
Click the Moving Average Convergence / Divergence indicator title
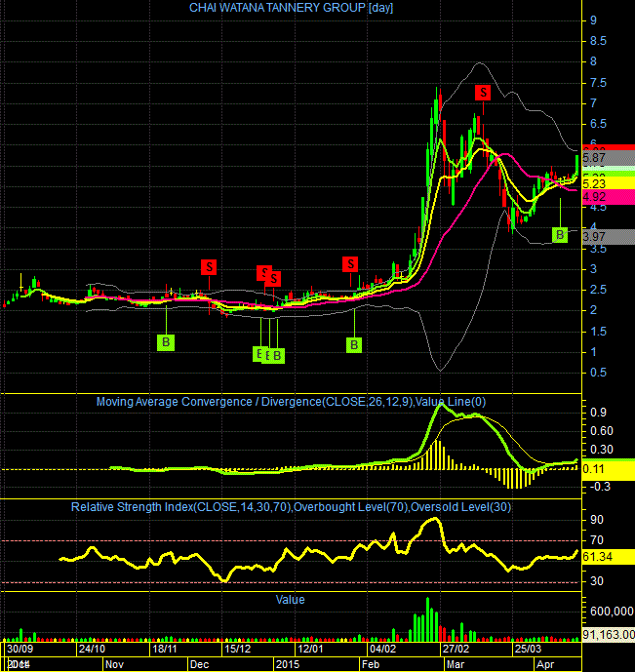point(291,402)
